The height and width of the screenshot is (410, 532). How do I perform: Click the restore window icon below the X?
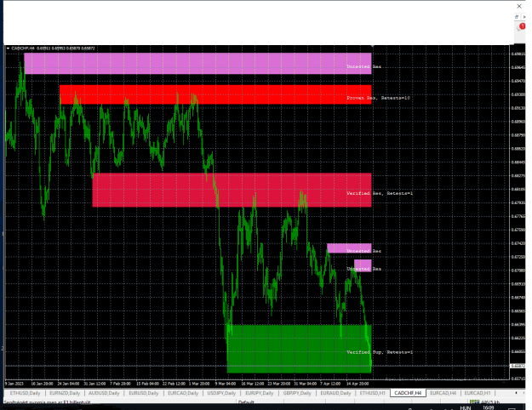click(517, 17)
